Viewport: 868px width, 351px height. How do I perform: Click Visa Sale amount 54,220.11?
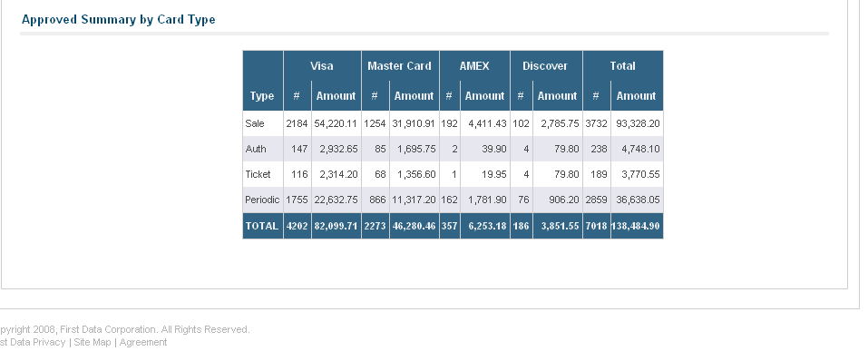[x=336, y=123]
